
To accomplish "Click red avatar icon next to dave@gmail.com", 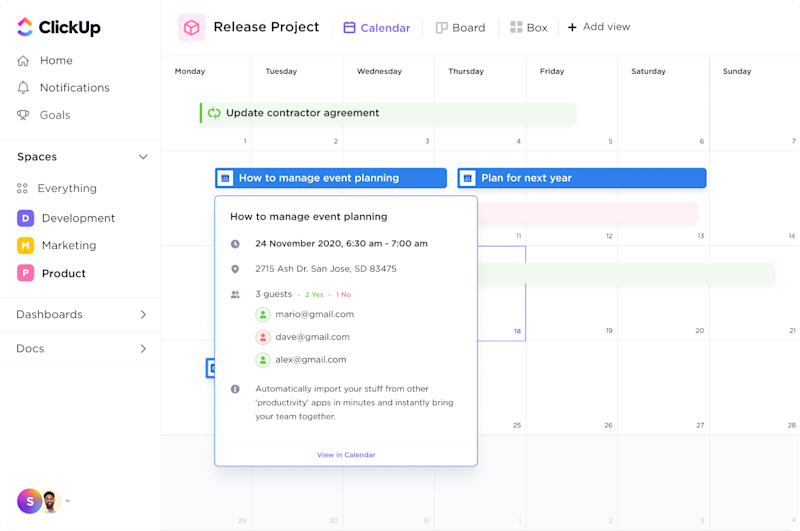I will 263,337.
